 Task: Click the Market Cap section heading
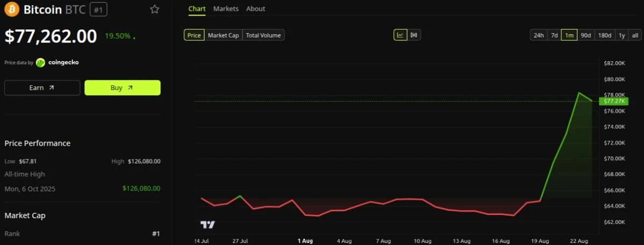[25, 215]
